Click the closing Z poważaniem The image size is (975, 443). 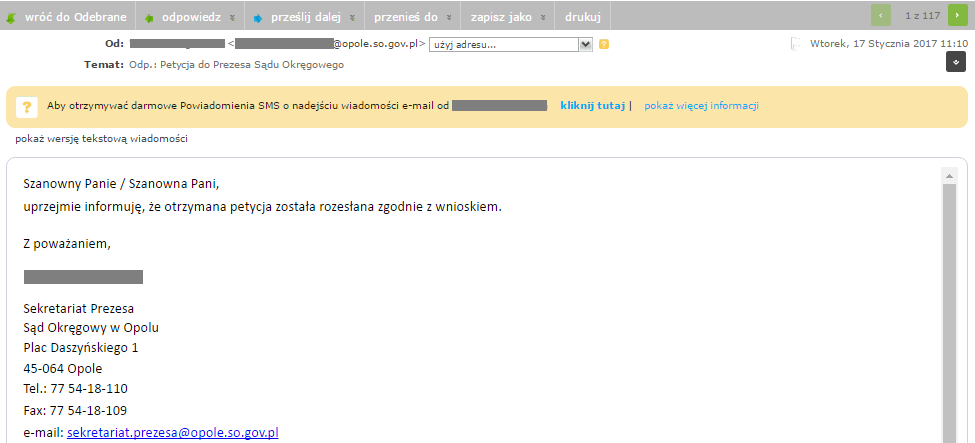click(x=67, y=244)
